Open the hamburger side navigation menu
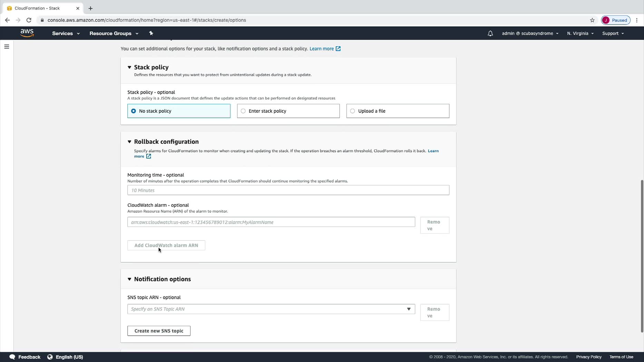This screenshot has height=362, width=644. [x=7, y=47]
